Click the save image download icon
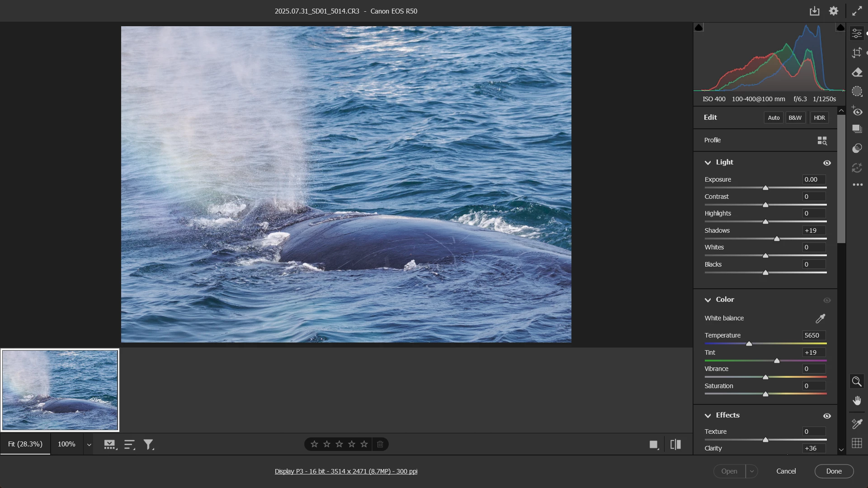The height and width of the screenshot is (488, 868). coord(814,11)
